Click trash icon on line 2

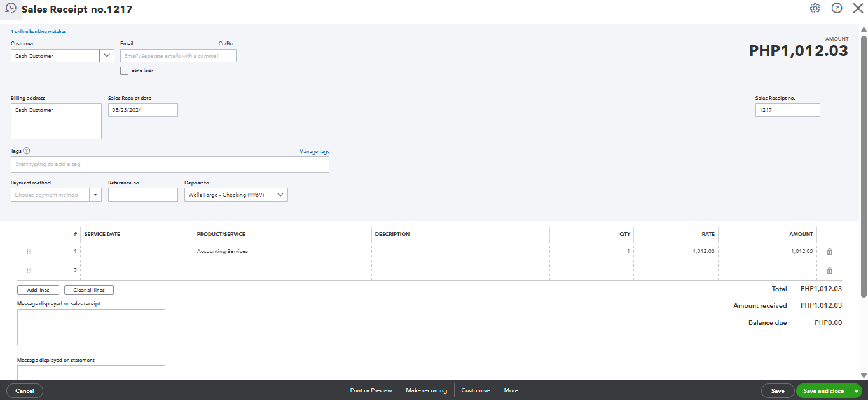pyautogui.click(x=829, y=271)
